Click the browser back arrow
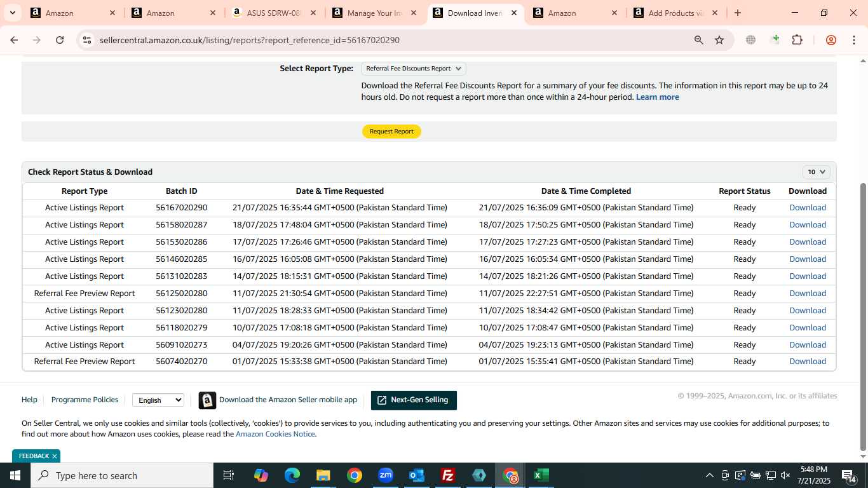868x488 pixels. (14, 40)
